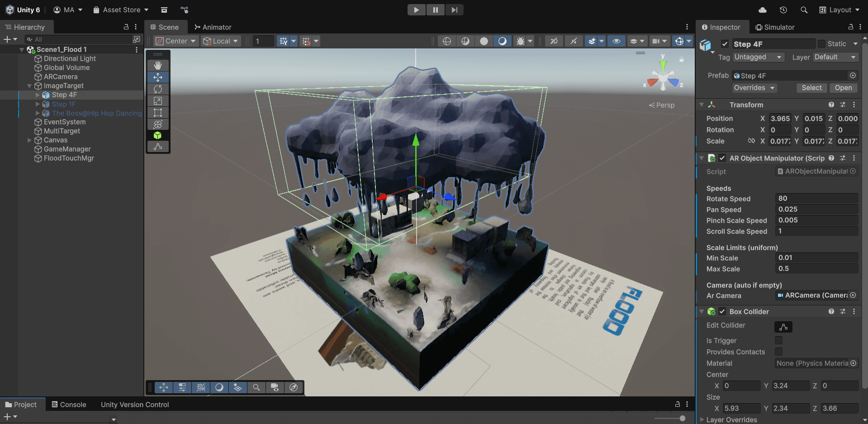Image resolution: width=868 pixels, height=424 pixels.
Task: Select the Rect transform tool
Action: [158, 113]
